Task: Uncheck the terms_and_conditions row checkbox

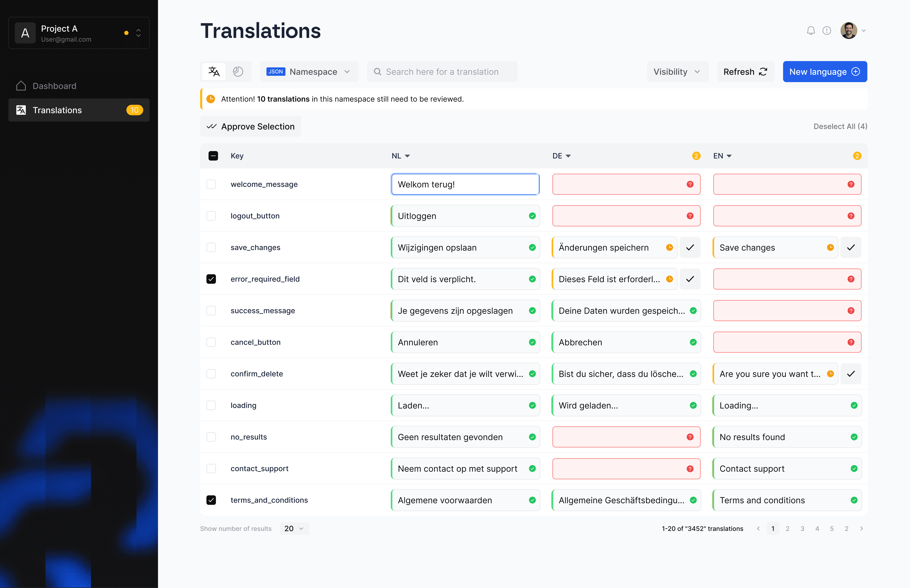Action: pyautogui.click(x=211, y=500)
